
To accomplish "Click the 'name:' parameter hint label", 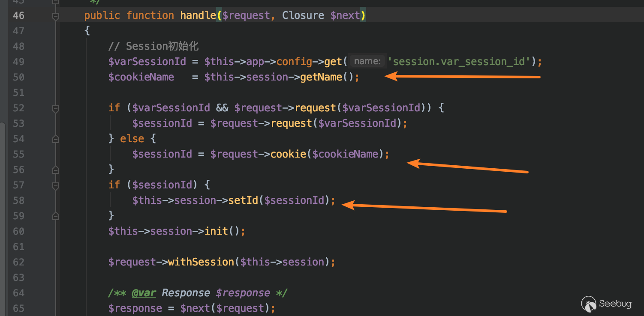I will [x=367, y=62].
